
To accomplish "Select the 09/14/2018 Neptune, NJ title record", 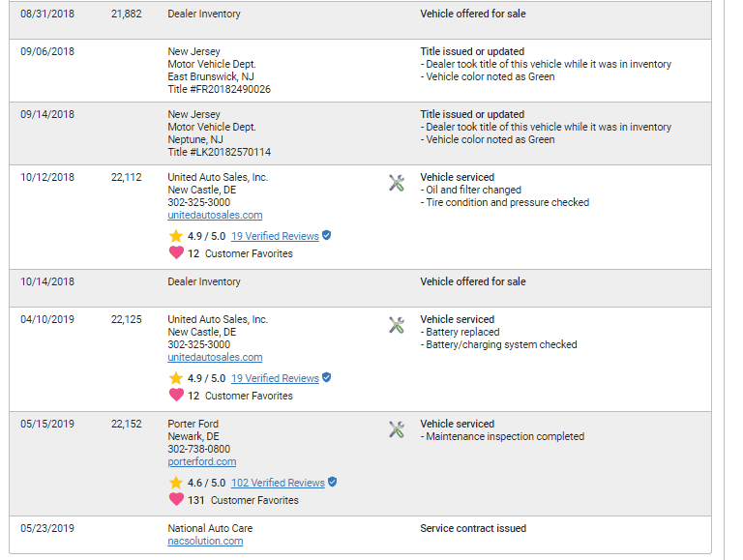I will 360,133.
